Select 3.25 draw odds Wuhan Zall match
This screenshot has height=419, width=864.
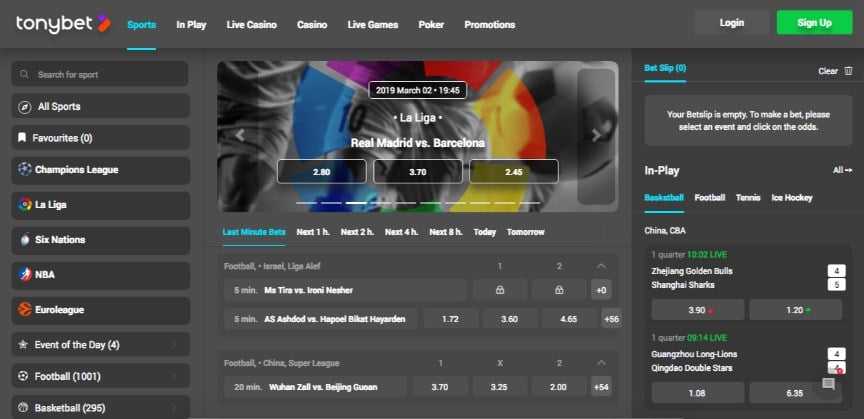click(499, 387)
